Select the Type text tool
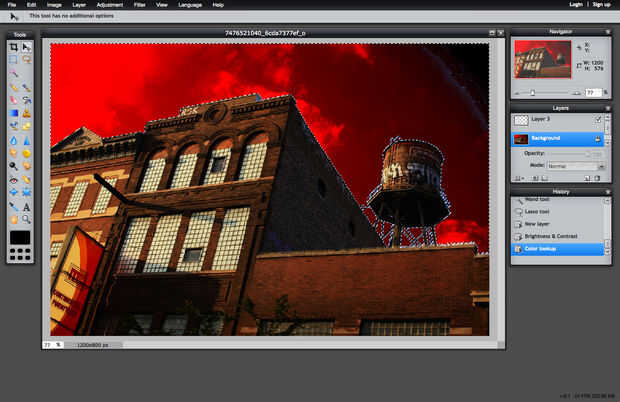Image resolution: width=620 pixels, height=402 pixels. 26,207
